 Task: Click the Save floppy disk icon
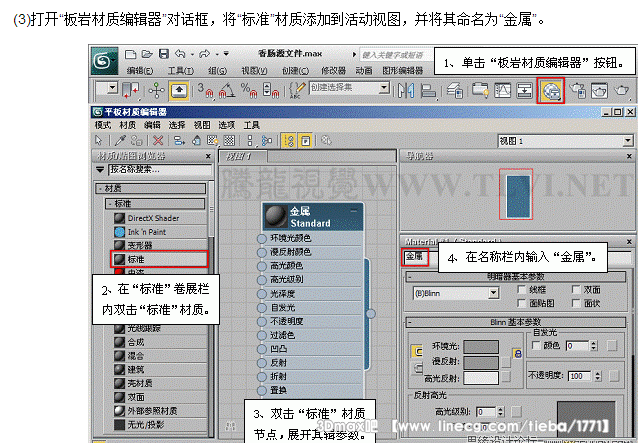(164, 54)
